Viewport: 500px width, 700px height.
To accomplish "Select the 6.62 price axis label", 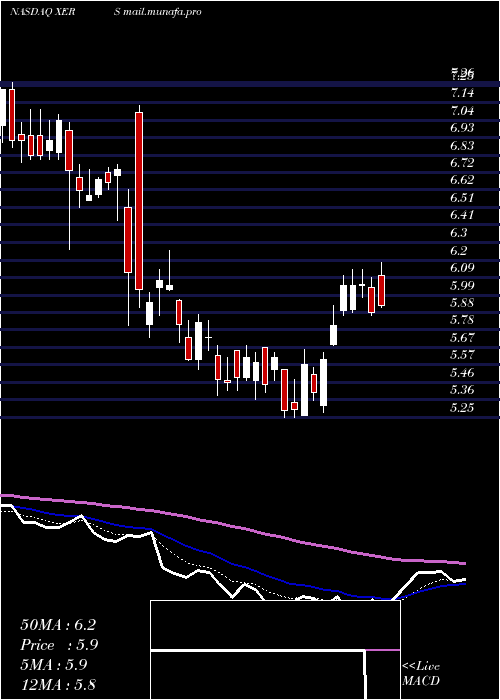I will [462, 180].
